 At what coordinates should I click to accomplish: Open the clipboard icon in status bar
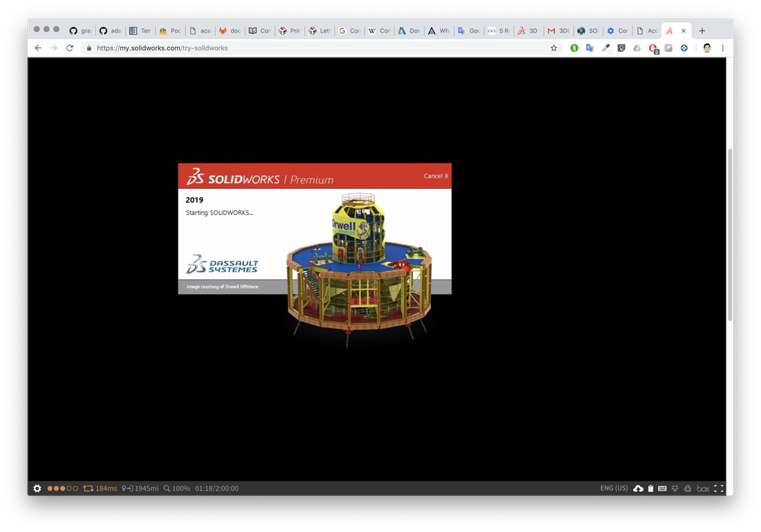(x=650, y=488)
